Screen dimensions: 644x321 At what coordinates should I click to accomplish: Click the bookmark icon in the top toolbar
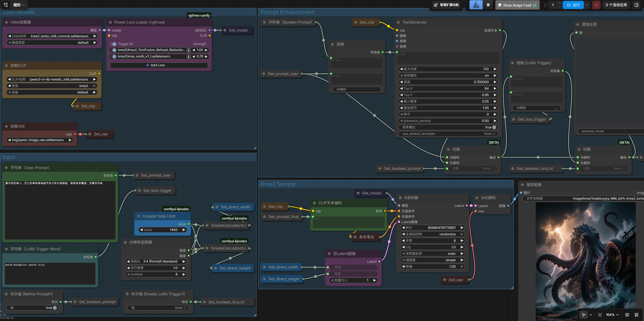pyautogui.click(x=488, y=5)
